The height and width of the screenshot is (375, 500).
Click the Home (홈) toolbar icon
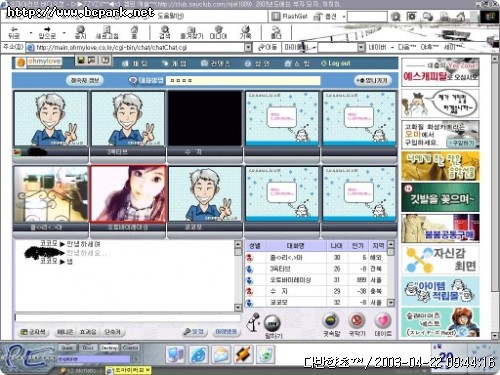[134, 32]
